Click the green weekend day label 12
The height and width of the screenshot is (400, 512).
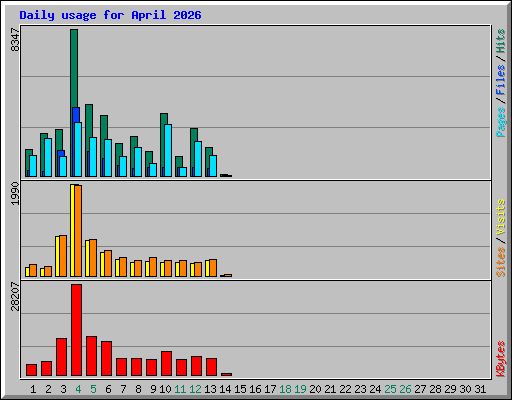click(195, 389)
